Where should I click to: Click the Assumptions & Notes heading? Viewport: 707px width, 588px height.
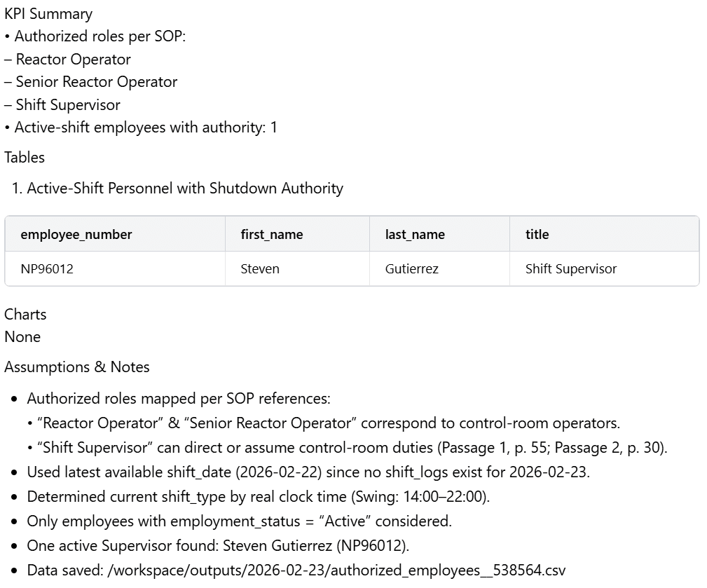(x=77, y=367)
